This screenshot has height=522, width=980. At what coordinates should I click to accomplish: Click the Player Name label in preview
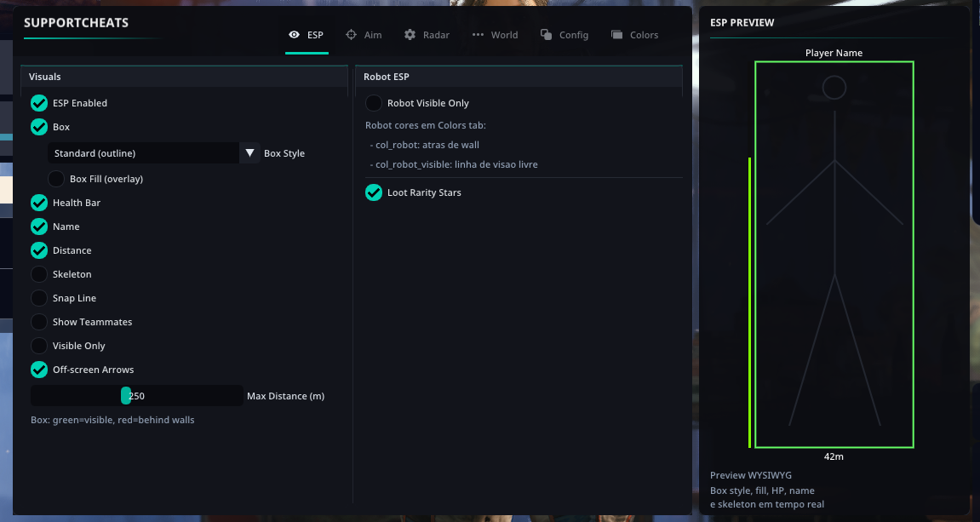pos(834,53)
